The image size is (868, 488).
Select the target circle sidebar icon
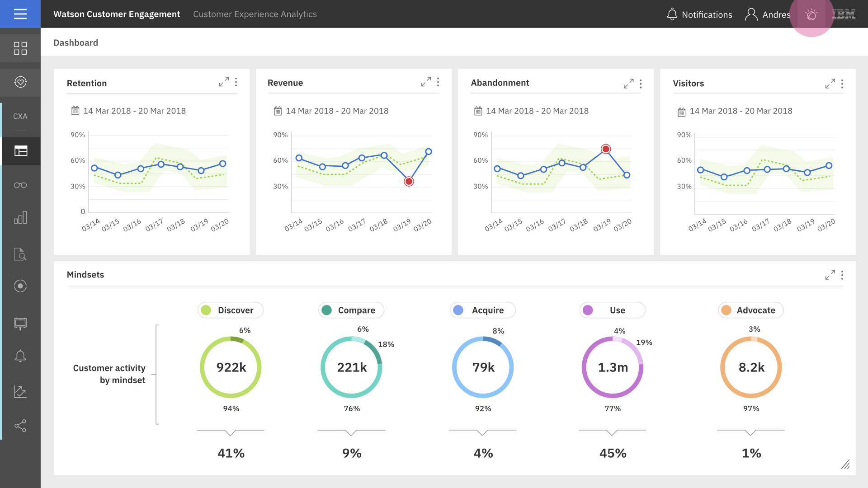click(x=20, y=286)
